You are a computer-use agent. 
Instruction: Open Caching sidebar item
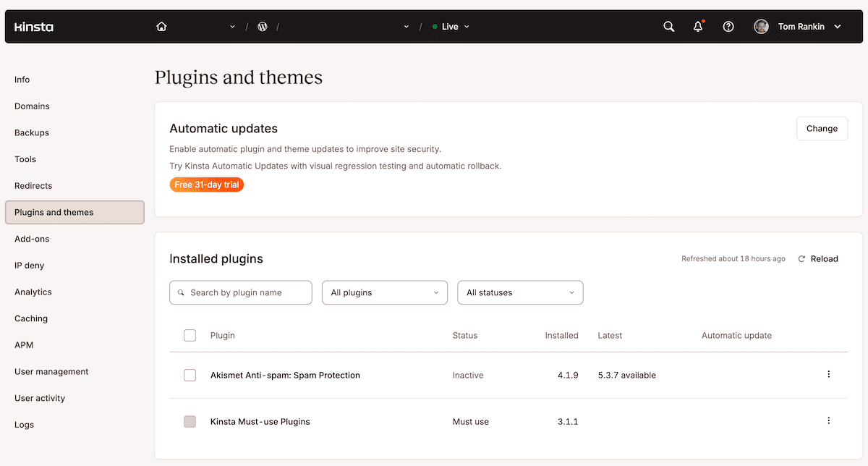point(31,318)
